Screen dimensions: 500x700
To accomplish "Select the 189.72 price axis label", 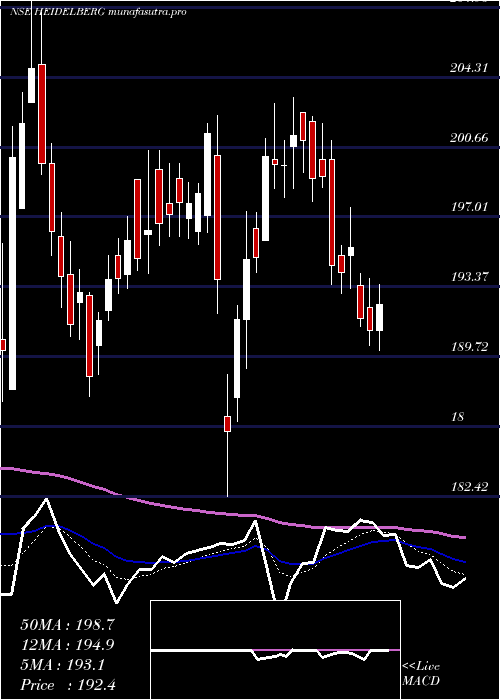I will click(469, 347).
